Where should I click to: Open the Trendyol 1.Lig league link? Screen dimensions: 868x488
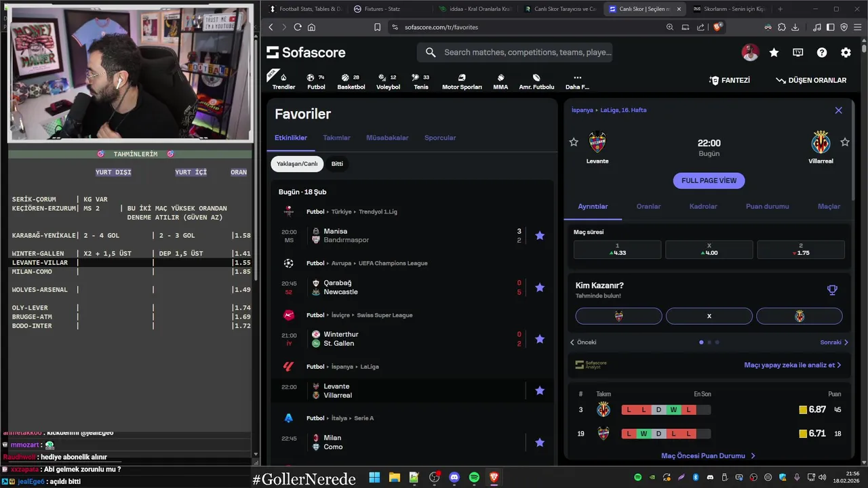click(378, 211)
